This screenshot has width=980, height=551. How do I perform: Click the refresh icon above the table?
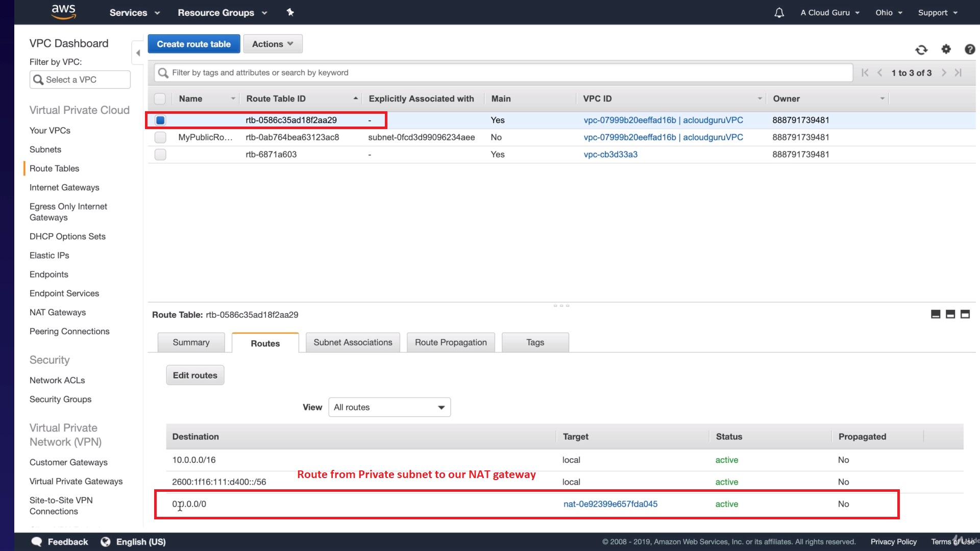921,49
